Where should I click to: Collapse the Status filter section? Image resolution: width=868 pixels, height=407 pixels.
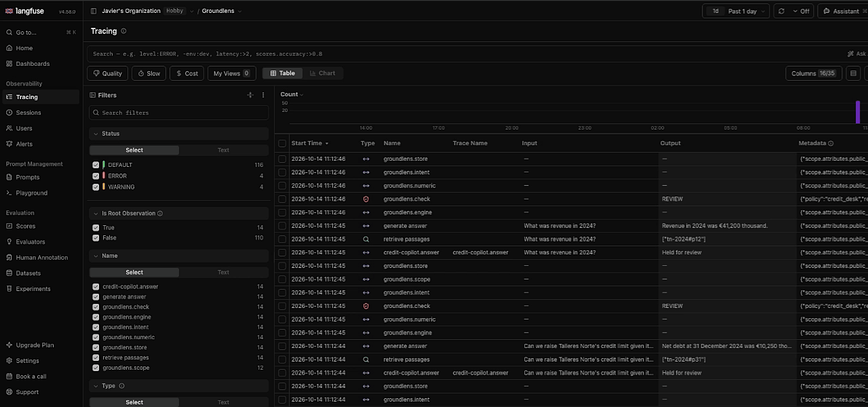179,134
